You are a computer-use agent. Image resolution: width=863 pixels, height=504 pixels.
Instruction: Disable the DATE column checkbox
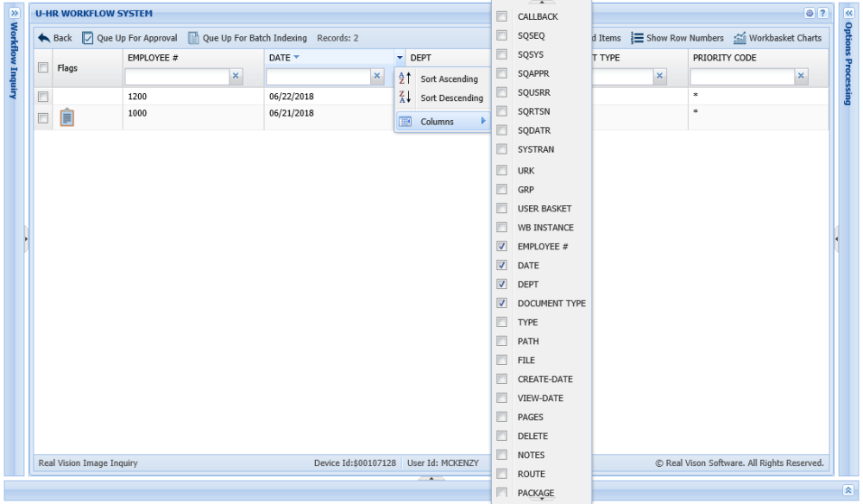pyautogui.click(x=501, y=265)
